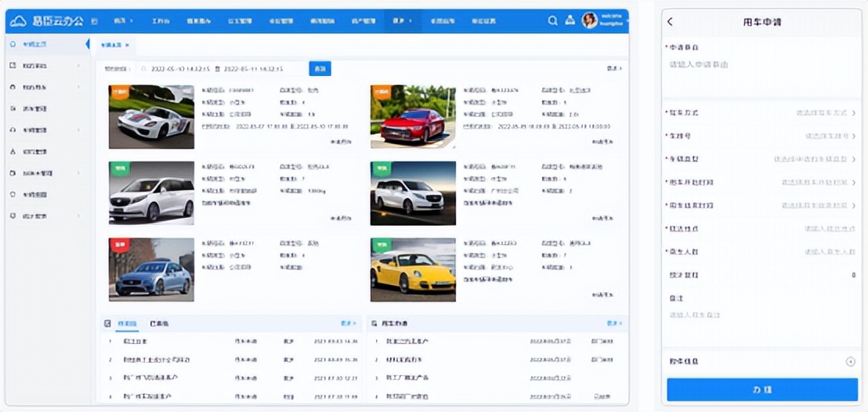Open the highlighted dropdown tab in top navigation bar

pos(402,20)
